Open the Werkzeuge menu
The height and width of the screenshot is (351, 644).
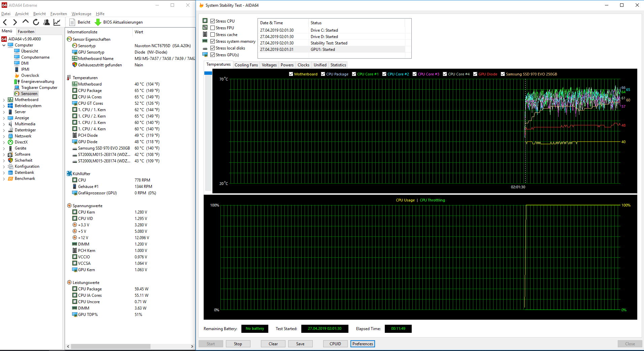click(x=81, y=14)
